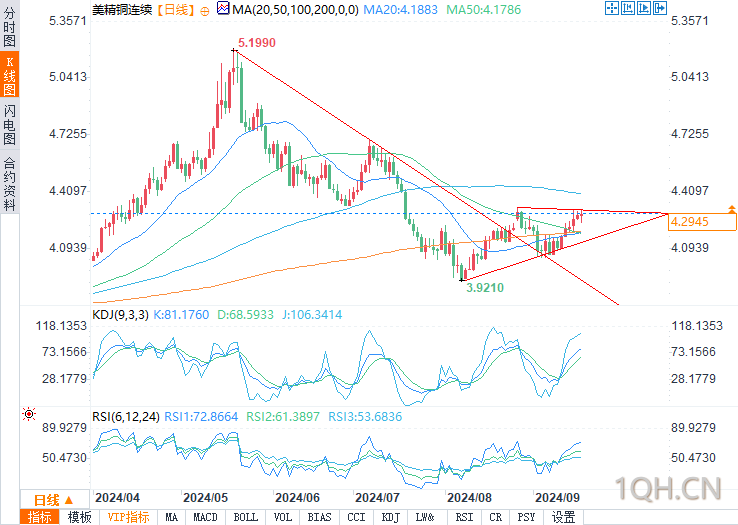Viewport: 738px width, 525px height.
Task: Click the MACD indicator button
Action: click(x=206, y=517)
